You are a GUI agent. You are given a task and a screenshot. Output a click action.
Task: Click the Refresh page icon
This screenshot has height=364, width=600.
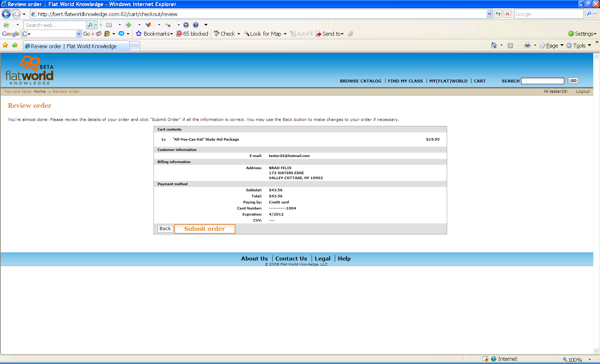pyautogui.click(x=498, y=14)
